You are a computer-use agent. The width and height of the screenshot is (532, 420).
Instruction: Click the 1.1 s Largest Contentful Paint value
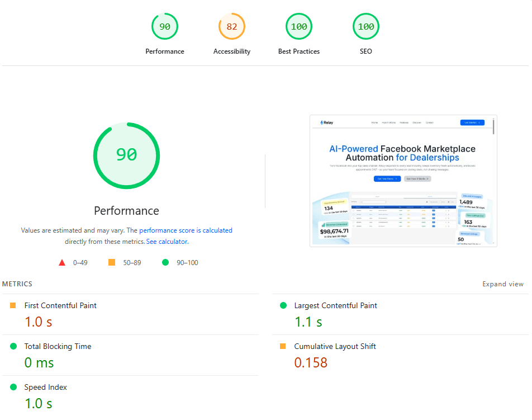308,322
